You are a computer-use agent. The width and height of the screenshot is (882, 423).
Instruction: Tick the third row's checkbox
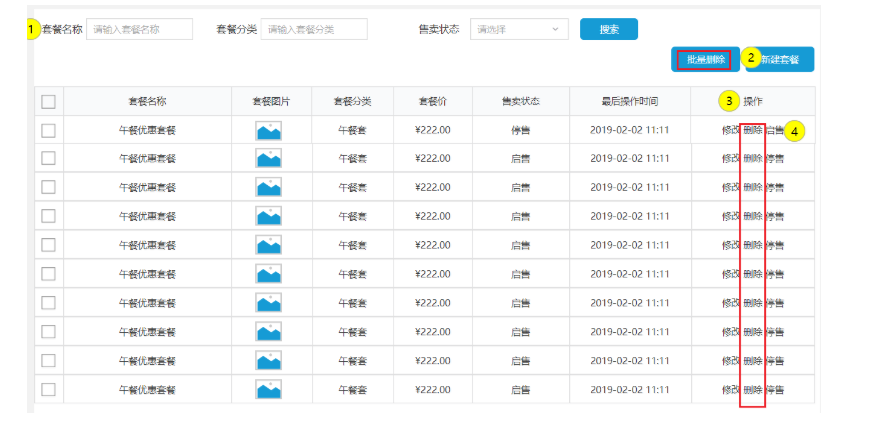point(48,187)
